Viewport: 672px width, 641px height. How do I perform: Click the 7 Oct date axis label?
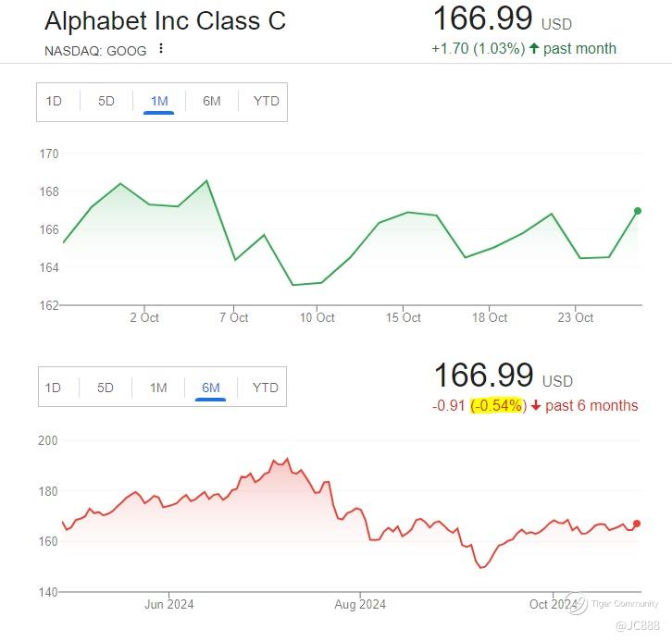point(233,317)
